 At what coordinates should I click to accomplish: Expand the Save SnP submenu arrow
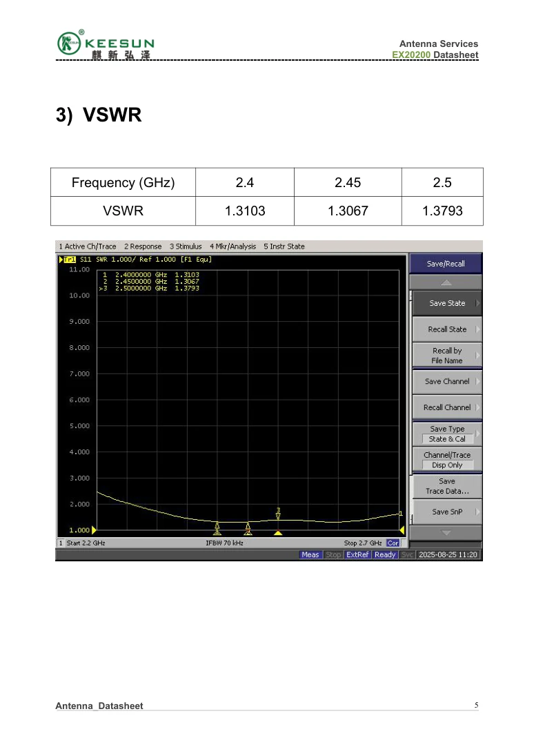[x=477, y=512]
